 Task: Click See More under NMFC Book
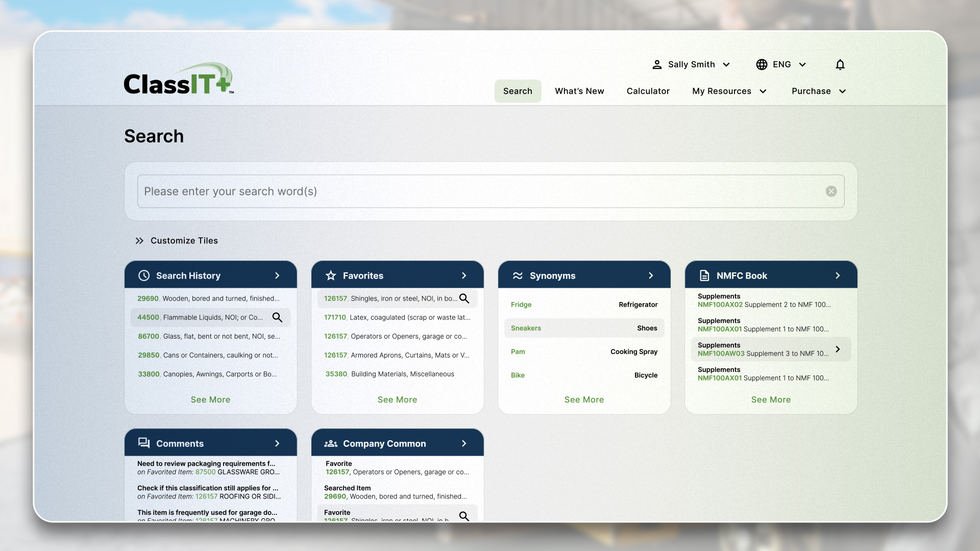[x=771, y=399]
